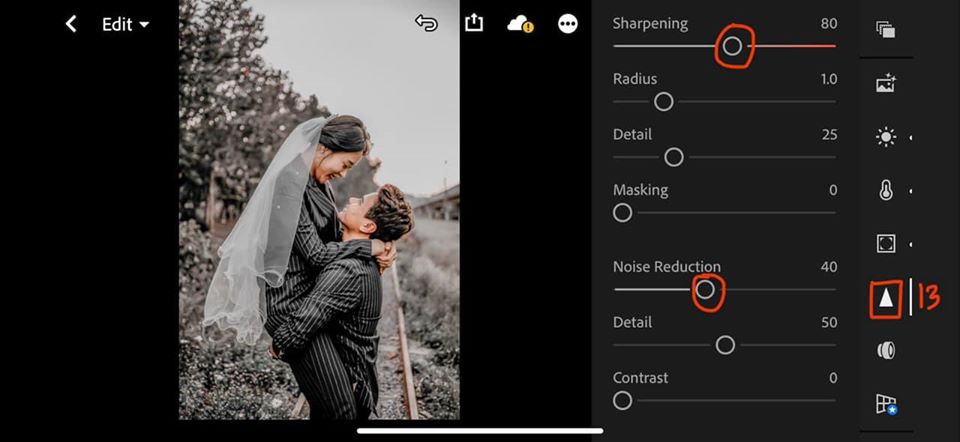Go back using the back arrow

tap(71, 24)
